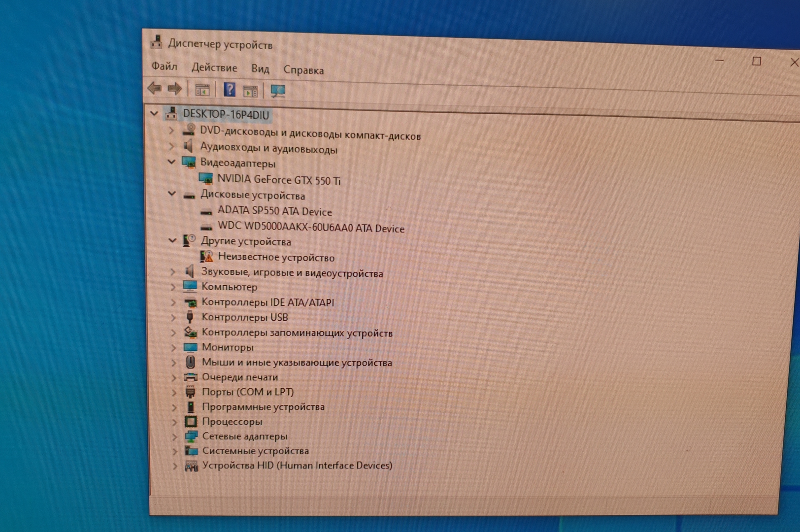Select the NVIDIA GeForce GTX 550 Ti adapter icon
The width and height of the screenshot is (800, 532).
pos(205,178)
